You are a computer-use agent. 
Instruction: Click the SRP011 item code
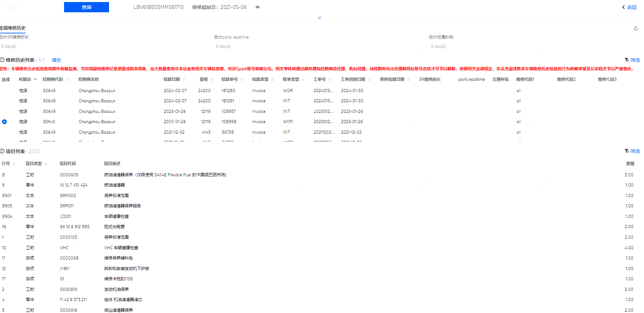tap(67, 206)
